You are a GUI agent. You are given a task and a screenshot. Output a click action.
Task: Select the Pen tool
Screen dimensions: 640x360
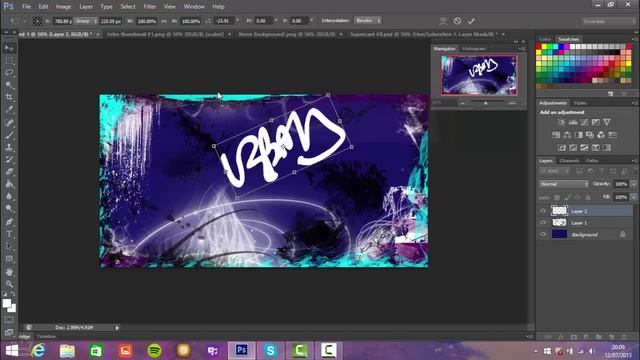pos(9,222)
